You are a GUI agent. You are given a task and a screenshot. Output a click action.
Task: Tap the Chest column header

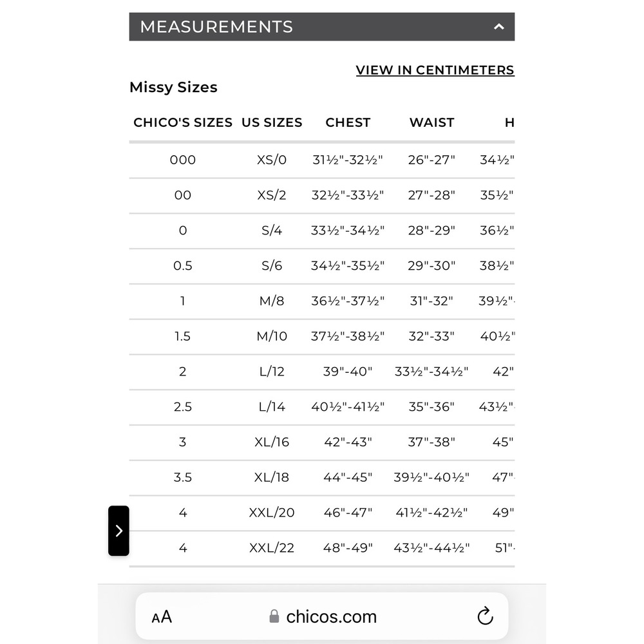pyautogui.click(x=348, y=122)
